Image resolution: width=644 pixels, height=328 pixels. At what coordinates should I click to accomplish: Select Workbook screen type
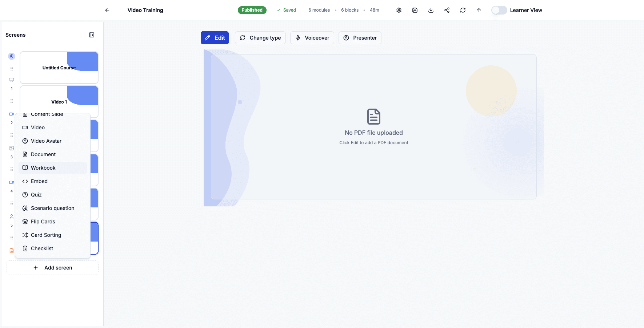point(53,168)
